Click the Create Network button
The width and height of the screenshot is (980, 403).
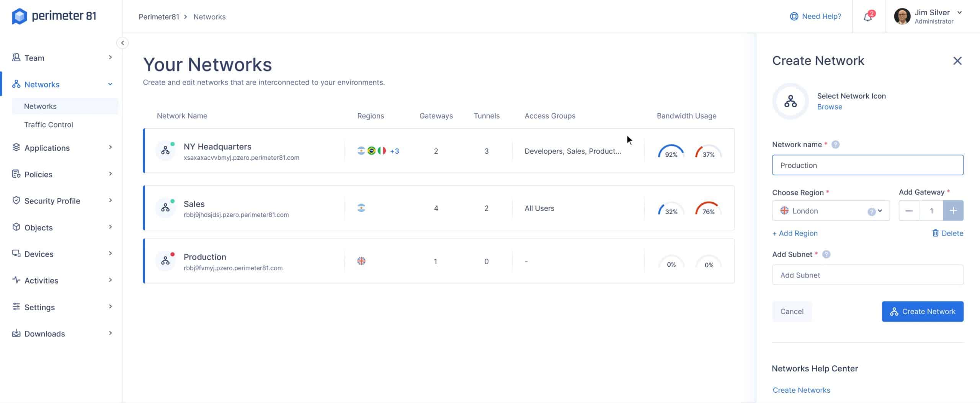click(x=923, y=311)
